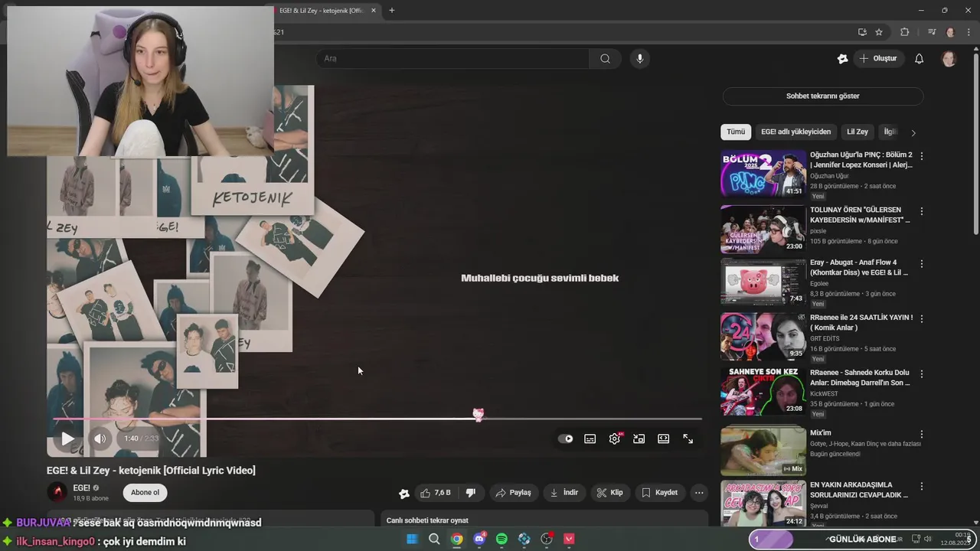
Task: Select the EGE! adlı yükleyiciden chip
Action: click(x=795, y=132)
